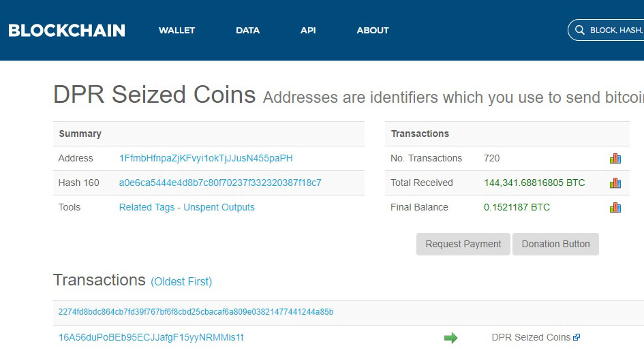Screen dimensions: 644x361
Task: Open the DATA menu item
Action: click(247, 31)
